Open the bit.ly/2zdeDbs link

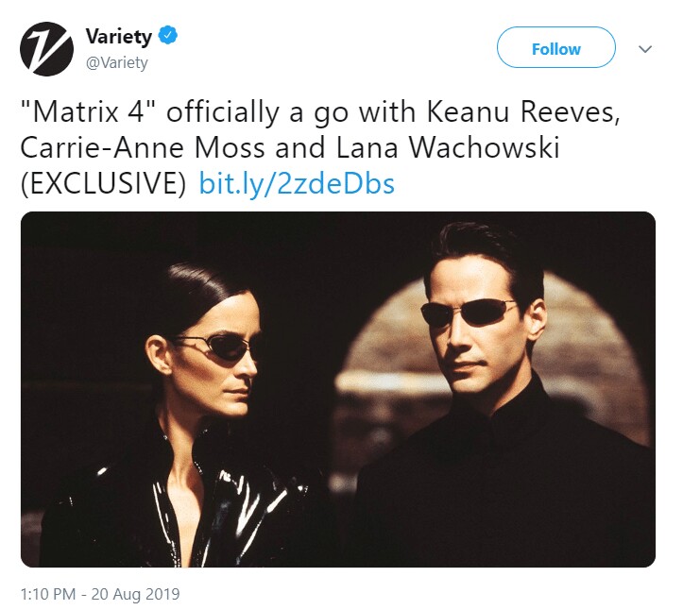(x=296, y=183)
